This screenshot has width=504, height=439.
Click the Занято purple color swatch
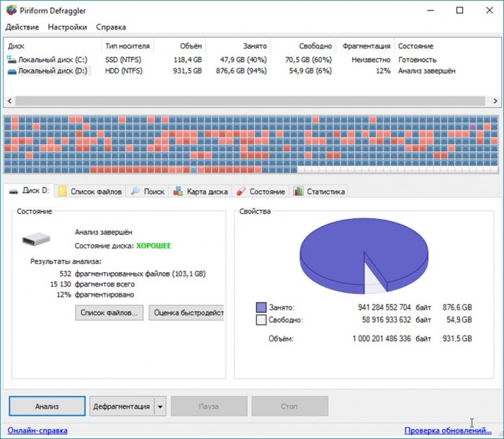coord(261,307)
